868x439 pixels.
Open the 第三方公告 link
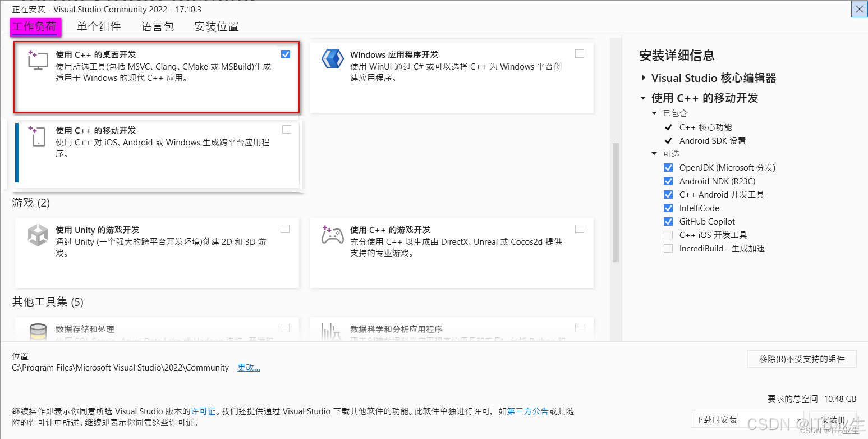point(527,411)
